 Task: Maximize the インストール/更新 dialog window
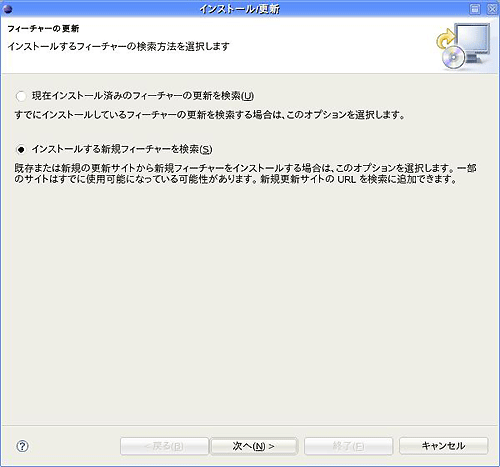[x=475, y=9]
